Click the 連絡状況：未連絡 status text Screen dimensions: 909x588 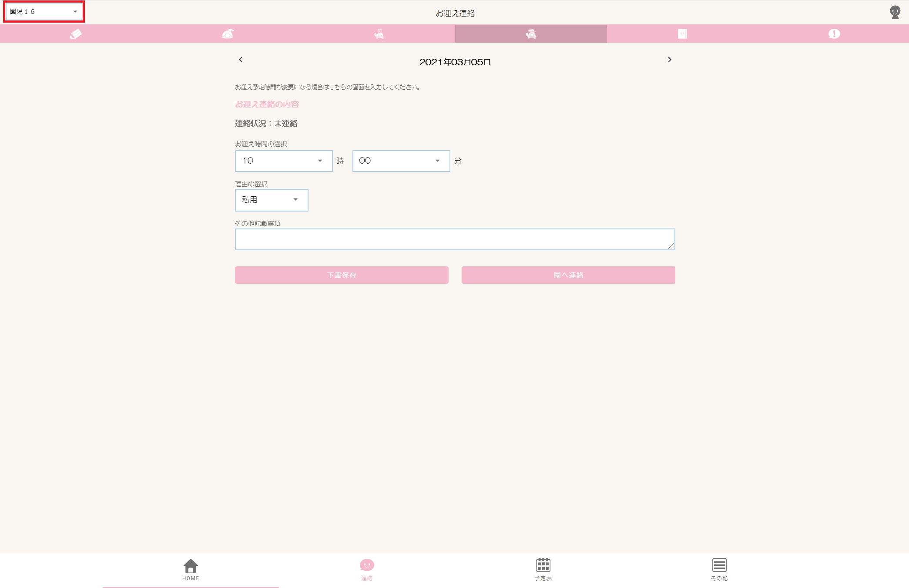266,124
